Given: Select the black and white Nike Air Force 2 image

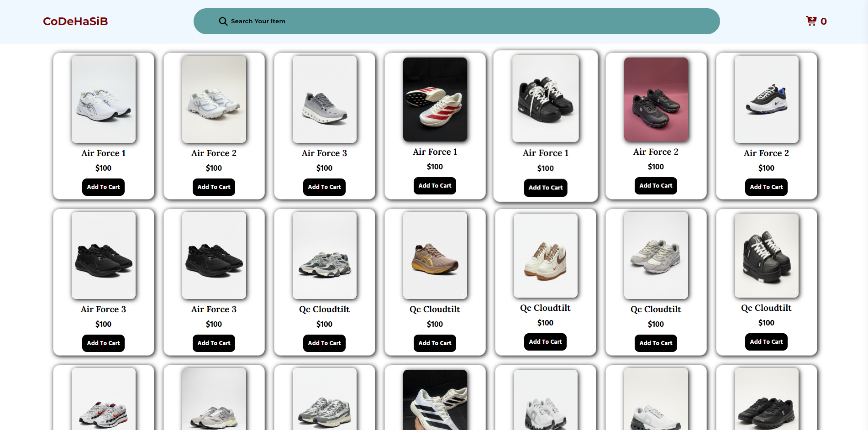Looking at the screenshot, I should click(x=766, y=99).
